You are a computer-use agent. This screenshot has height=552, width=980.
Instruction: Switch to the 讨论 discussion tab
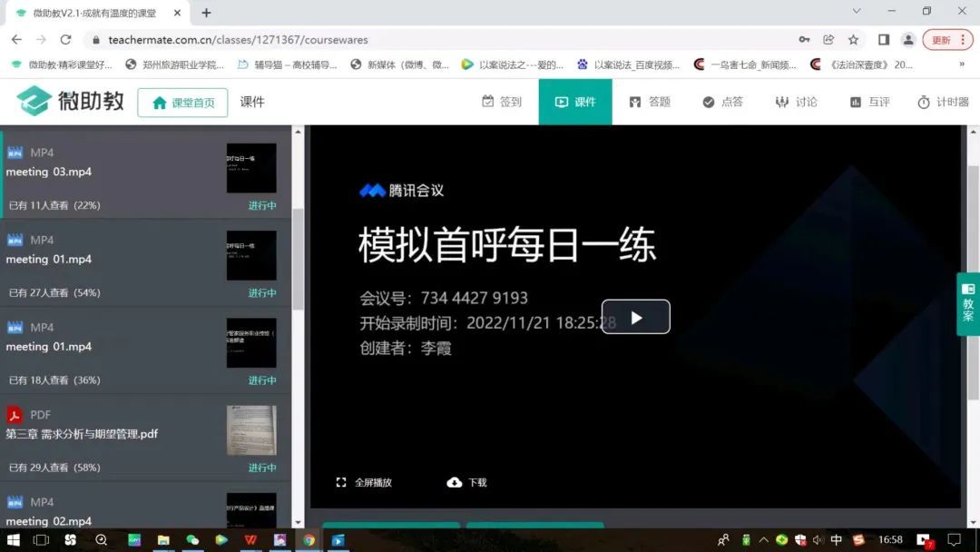796,102
